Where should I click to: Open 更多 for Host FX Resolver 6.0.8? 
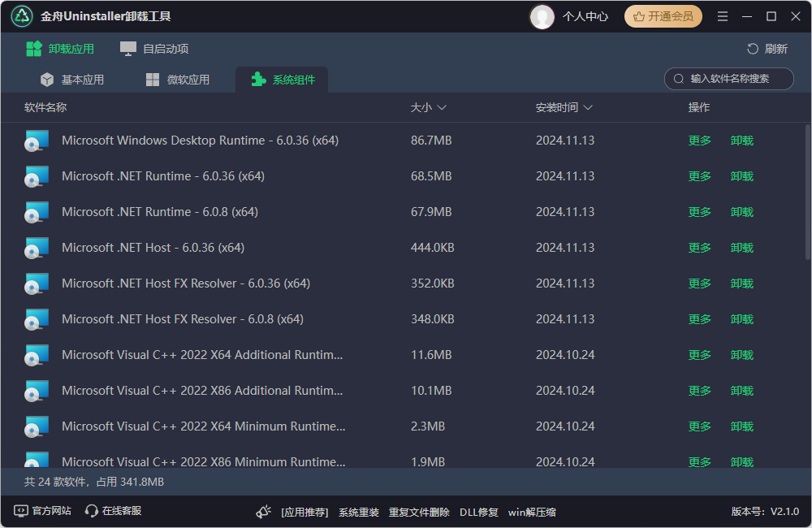click(700, 319)
